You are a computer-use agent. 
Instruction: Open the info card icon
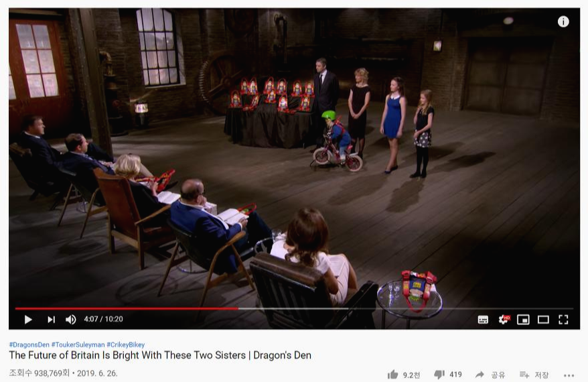(563, 21)
